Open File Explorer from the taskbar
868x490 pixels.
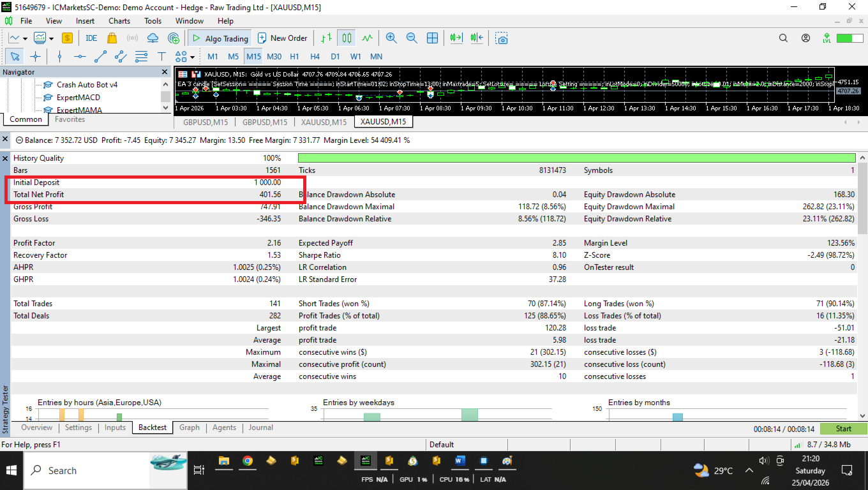coord(224,461)
